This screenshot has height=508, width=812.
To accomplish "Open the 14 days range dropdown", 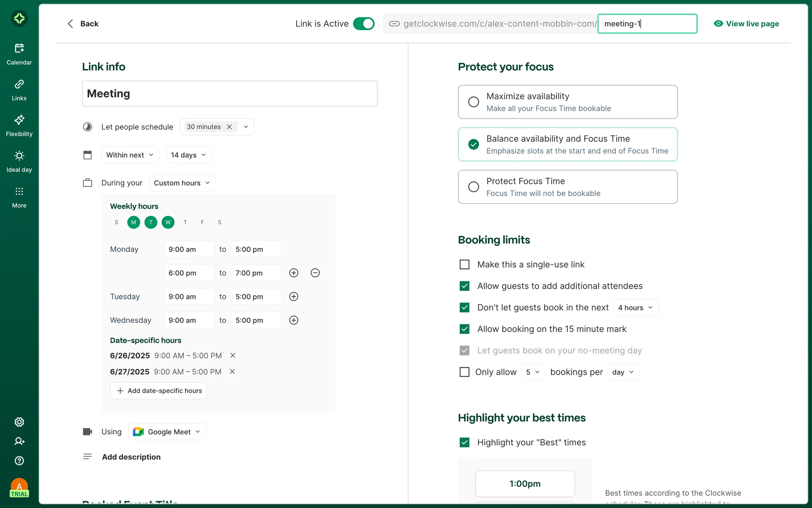I will [x=189, y=155].
